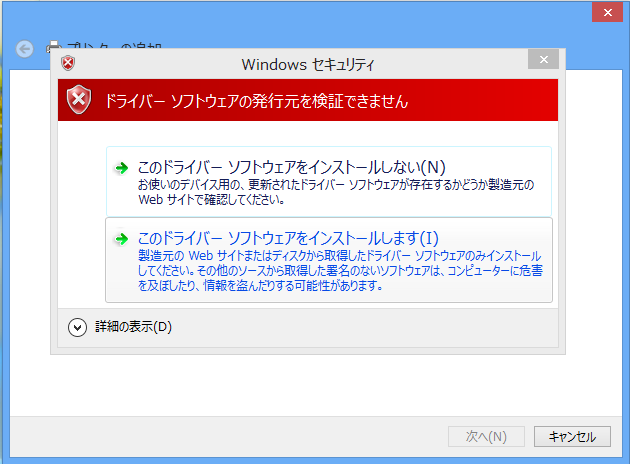Click green arrow beside インストールします option

click(121, 239)
